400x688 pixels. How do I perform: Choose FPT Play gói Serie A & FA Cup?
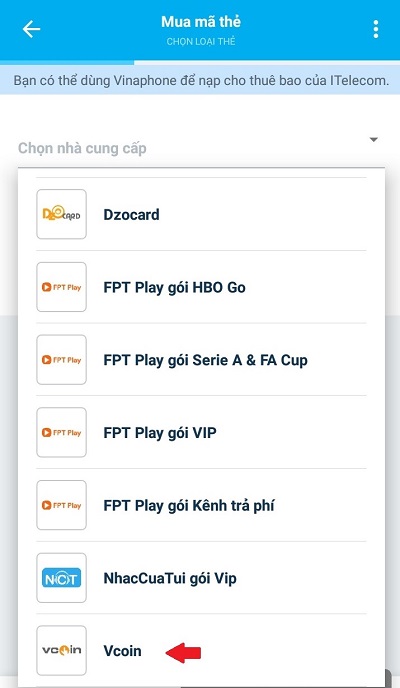click(x=201, y=360)
